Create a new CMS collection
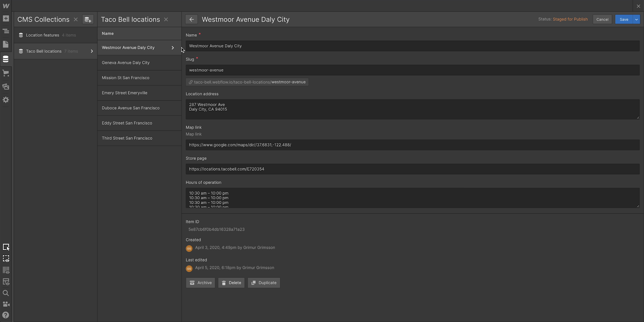 point(88,19)
